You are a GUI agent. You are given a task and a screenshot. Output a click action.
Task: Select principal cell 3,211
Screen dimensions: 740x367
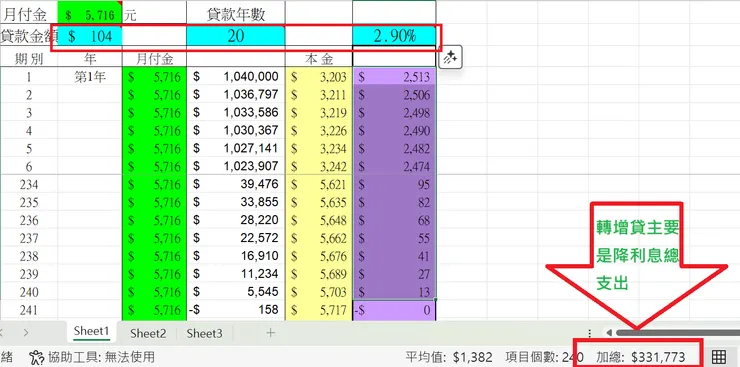pos(319,95)
